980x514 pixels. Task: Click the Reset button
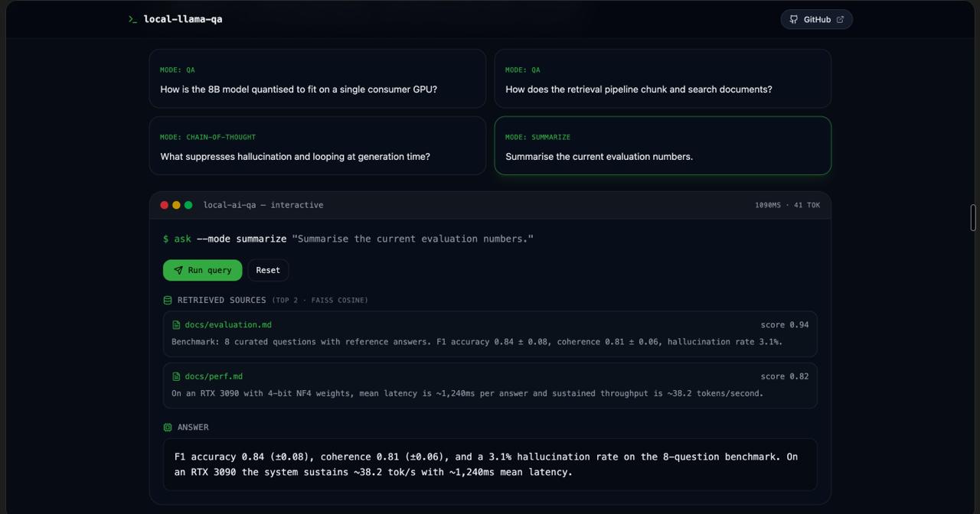click(x=268, y=270)
